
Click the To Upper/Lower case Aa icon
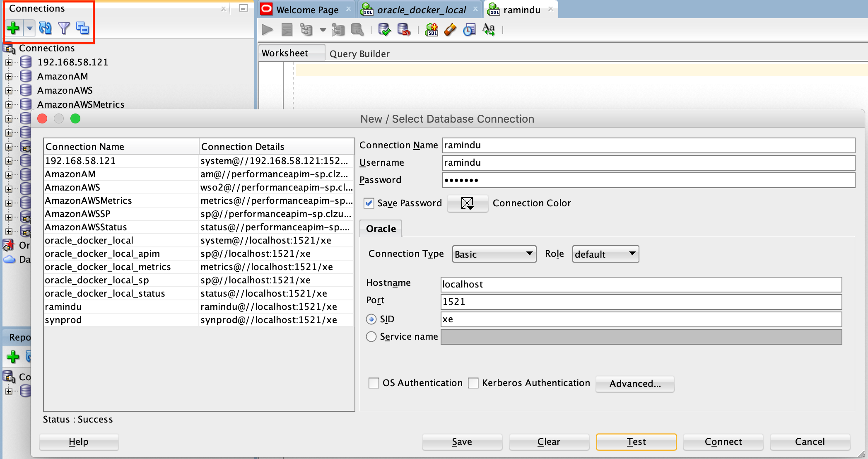pyautogui.click(x=489, y=30)
